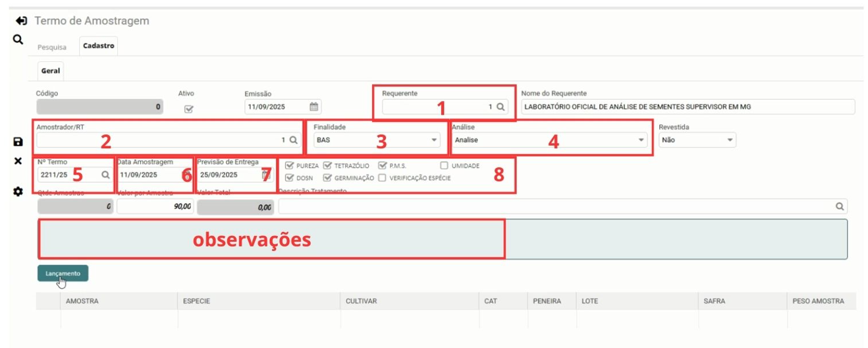868x348 pixels.
Task: Click the X cancel icon in left sidebar
Action: (x=18, y=161)
